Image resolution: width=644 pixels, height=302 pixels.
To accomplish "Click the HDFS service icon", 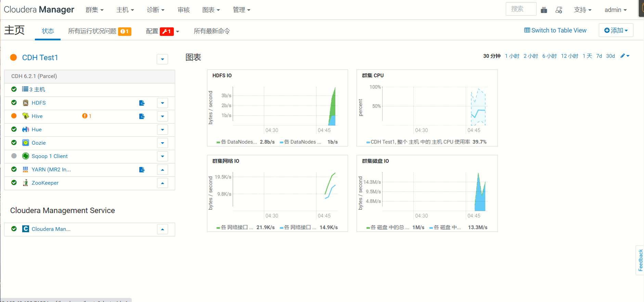I will coord(25,103).
